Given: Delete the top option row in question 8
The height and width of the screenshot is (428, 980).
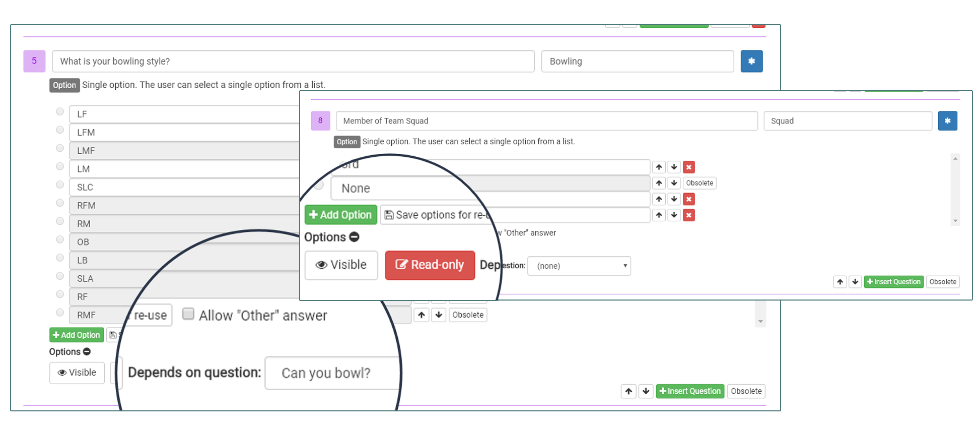Looking at the screenshot, I should tap(688, 167).
